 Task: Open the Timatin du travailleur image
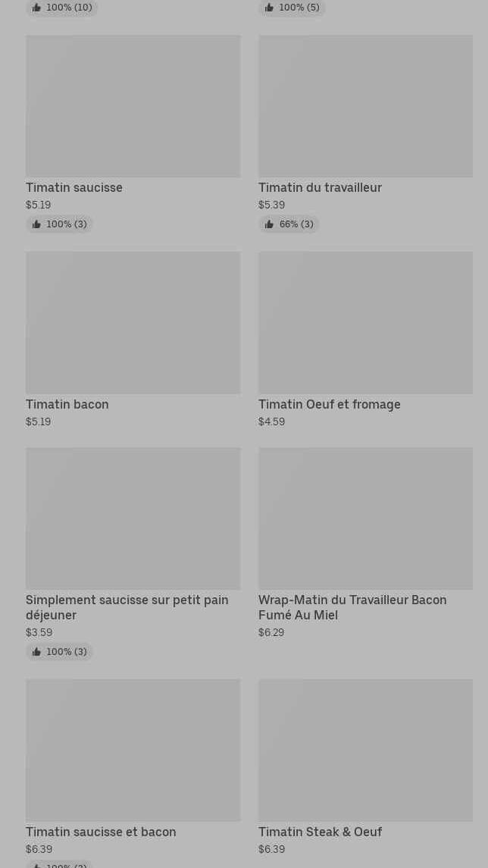(365, 106)
